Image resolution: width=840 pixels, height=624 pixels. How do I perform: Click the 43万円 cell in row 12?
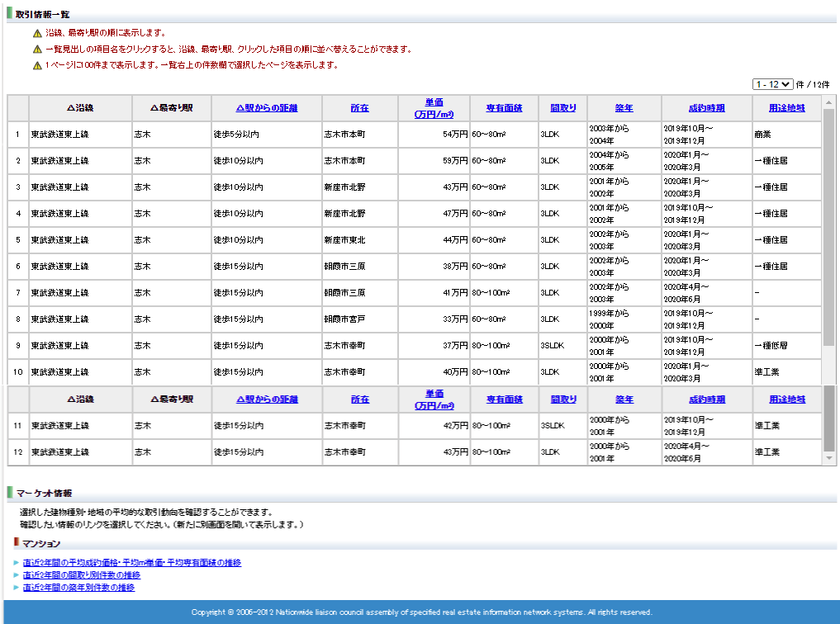pyautogui.click(x=434, y=452)
